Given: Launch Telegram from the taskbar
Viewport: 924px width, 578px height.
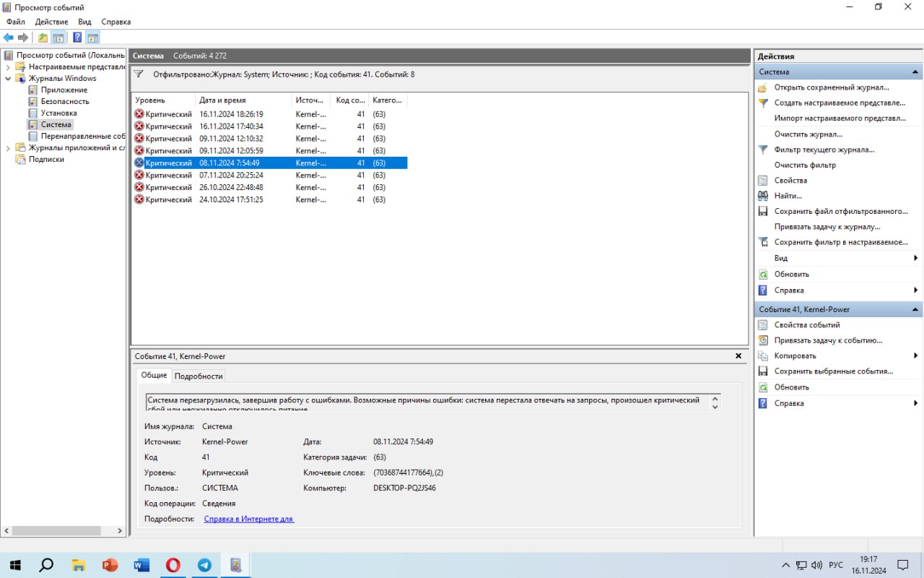Looking at the screenshot, I should tap(204, 565).
